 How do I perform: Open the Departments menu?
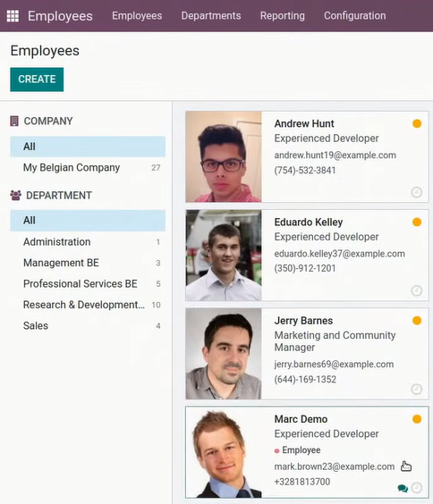click(211, 16)
